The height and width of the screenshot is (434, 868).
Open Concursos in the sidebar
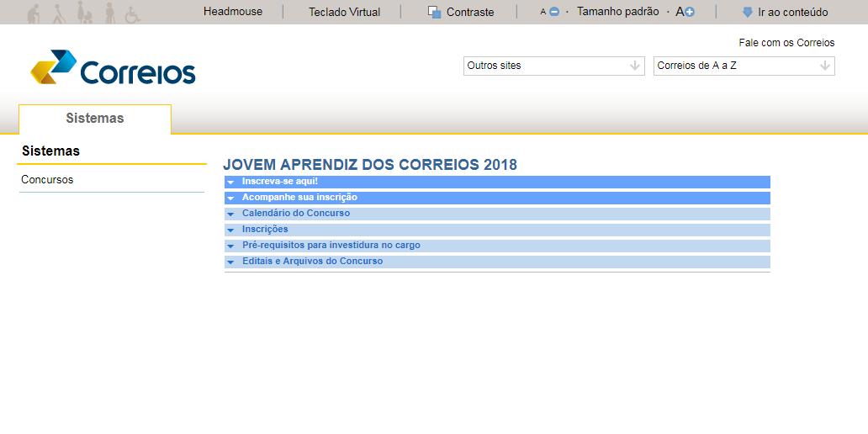pyautogui.click(x=47, y=180)
